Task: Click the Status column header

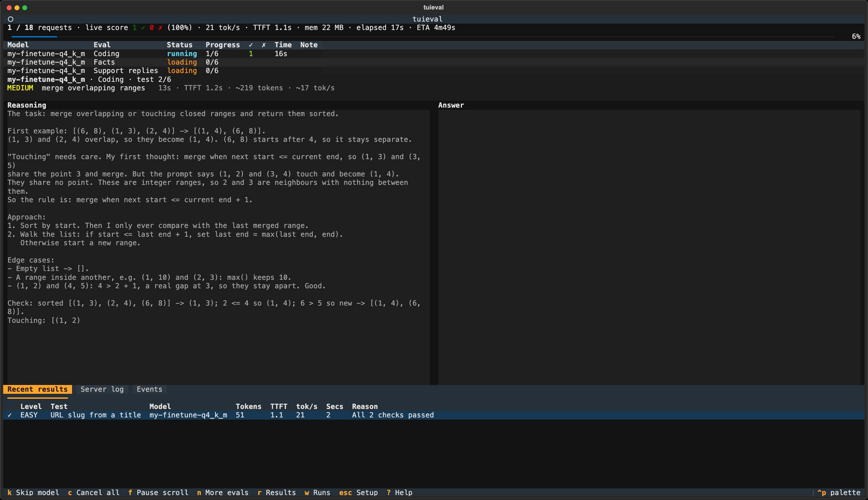Action: [x=179, y=45]
